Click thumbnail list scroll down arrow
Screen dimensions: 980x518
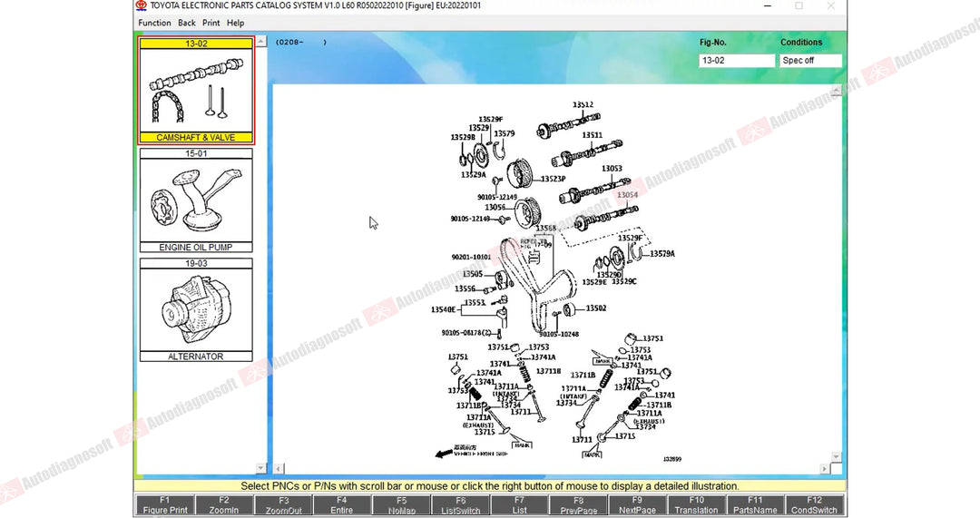[261, 467]
